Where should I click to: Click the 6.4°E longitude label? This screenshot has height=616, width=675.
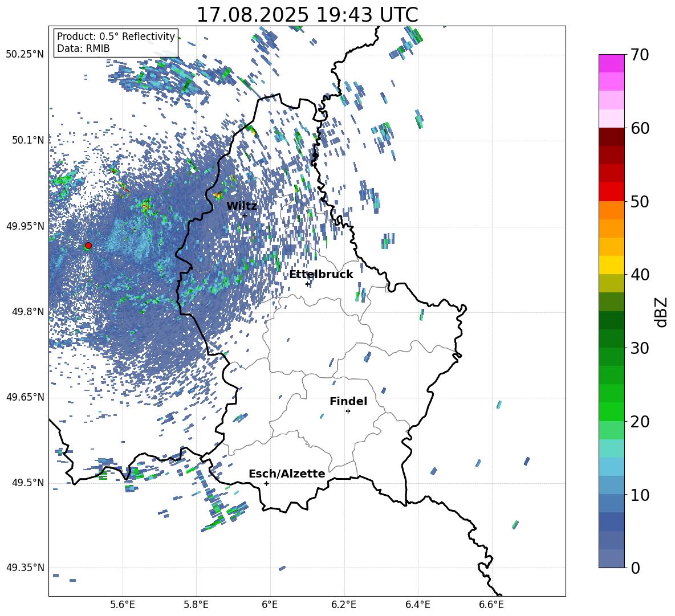pyautogui.click(x=417, y=605)
